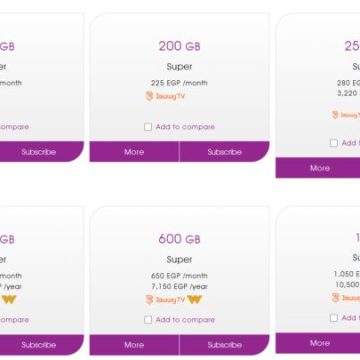Select the 600 GB plan title
This screenshot has height=360, width=360.
point(179,239)
